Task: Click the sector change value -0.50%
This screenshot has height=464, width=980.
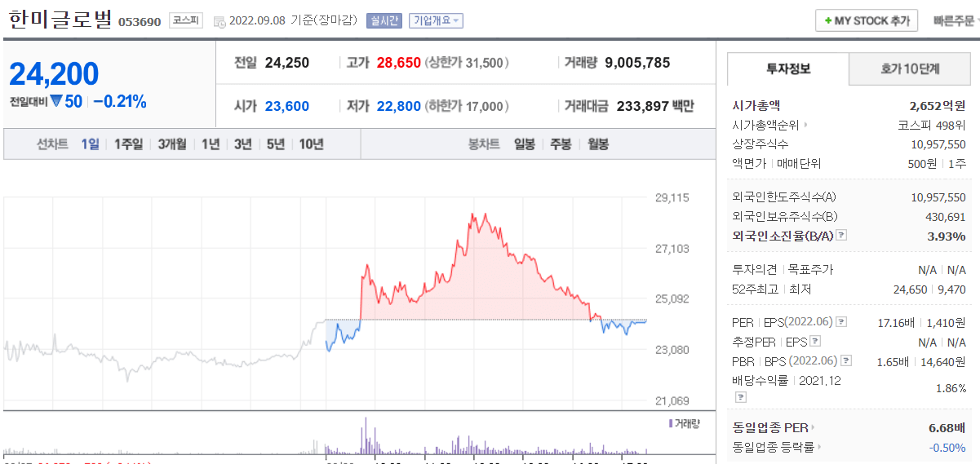Action: (x=948, y=447)
